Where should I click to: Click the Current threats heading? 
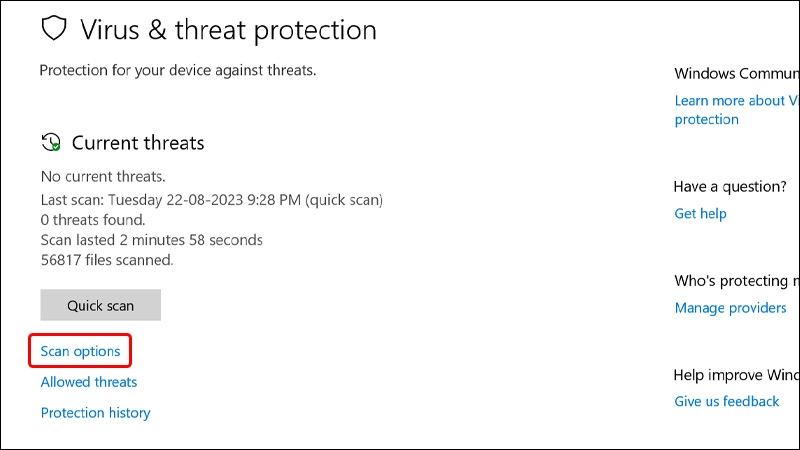138,143
